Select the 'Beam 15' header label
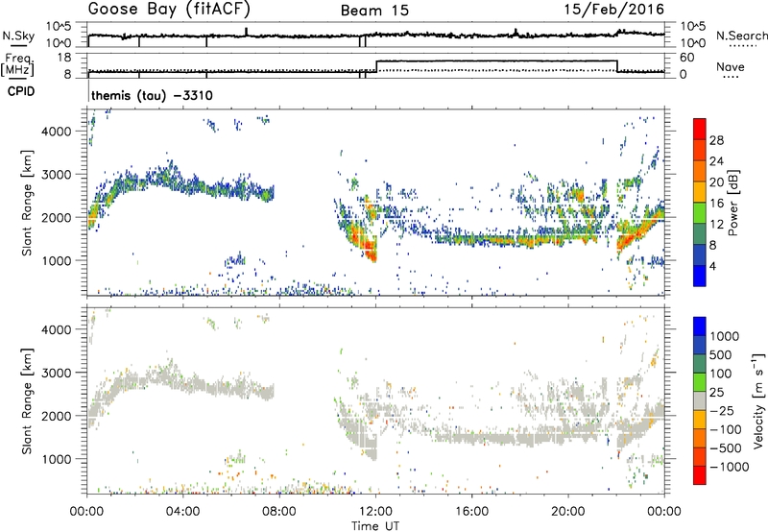The image size is (768, 532). point(374,11)
